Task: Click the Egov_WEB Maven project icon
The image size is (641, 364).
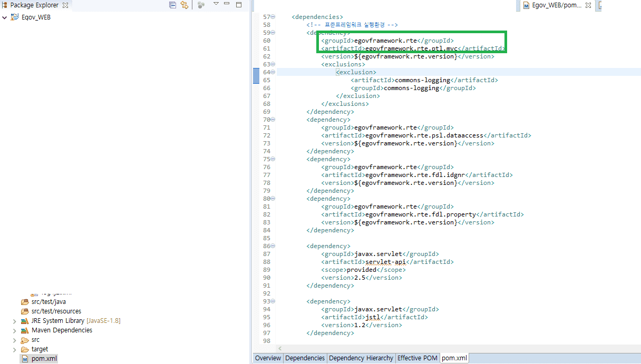Action: pyautogui.click(x=15, y=17)
